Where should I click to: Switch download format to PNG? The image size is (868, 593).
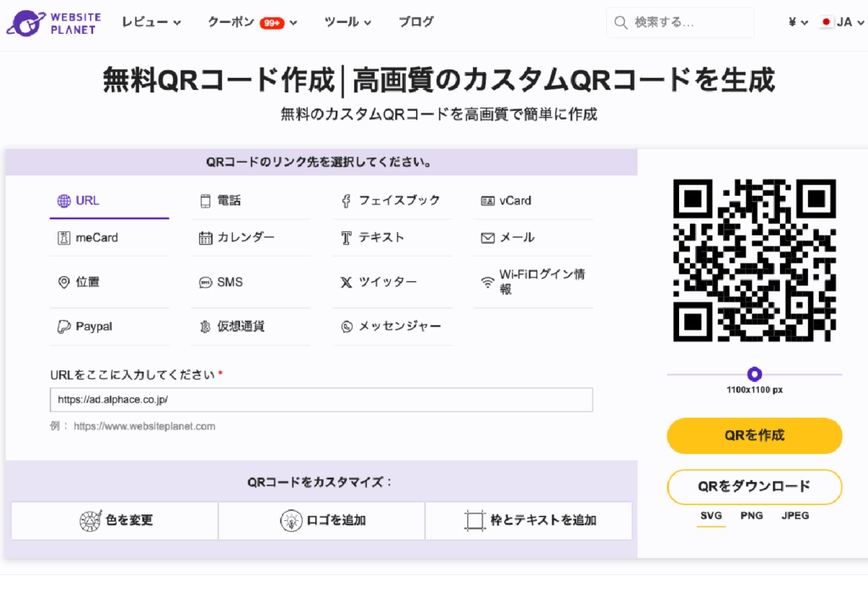[751, 515]
